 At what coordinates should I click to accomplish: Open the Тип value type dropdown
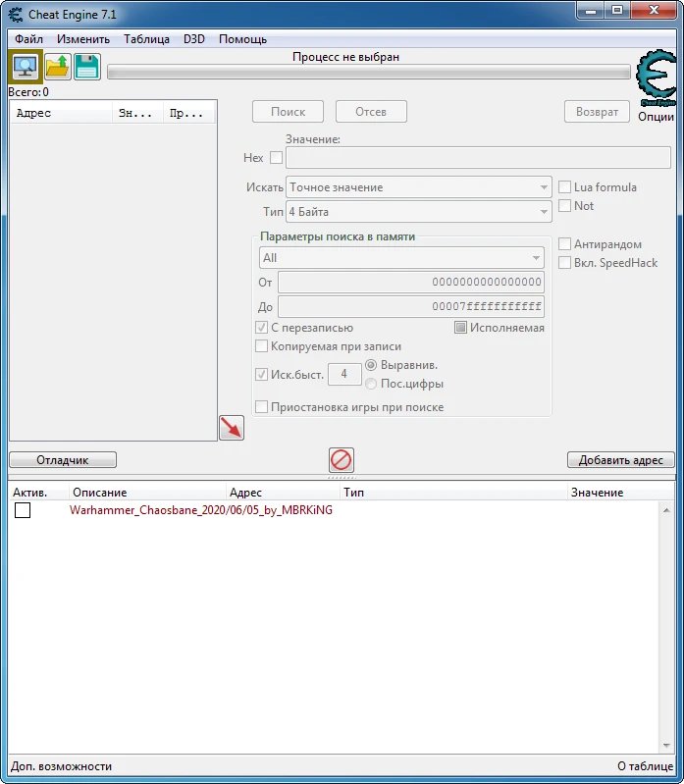point(419,212)
